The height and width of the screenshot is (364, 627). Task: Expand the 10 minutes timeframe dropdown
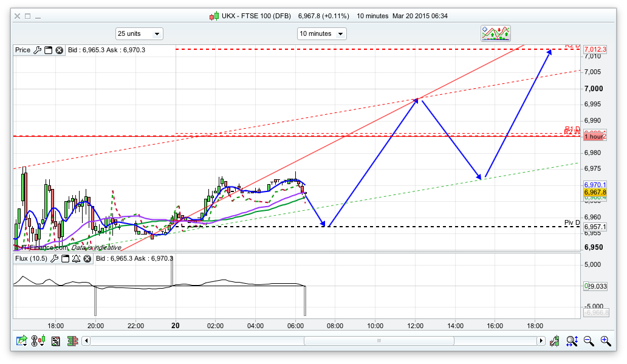tap(321, 34)
